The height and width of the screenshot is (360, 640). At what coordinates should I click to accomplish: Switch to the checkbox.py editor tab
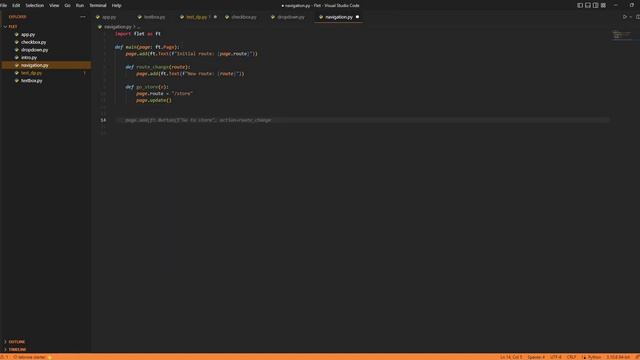pos(244,17)
